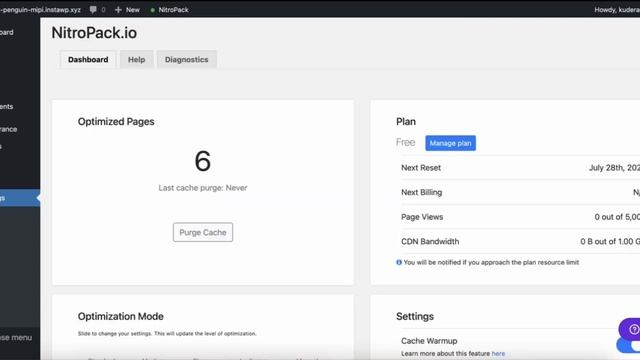The height and width of the screenshot is (360, 640).
Task: Click the NitroPack.io page title
Action: coord(94,33)
